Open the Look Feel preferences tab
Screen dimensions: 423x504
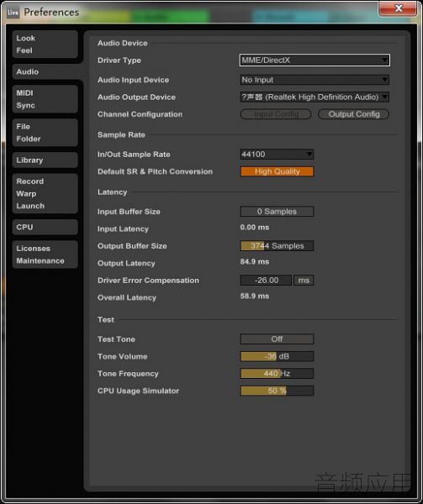(x=45, y=44)
